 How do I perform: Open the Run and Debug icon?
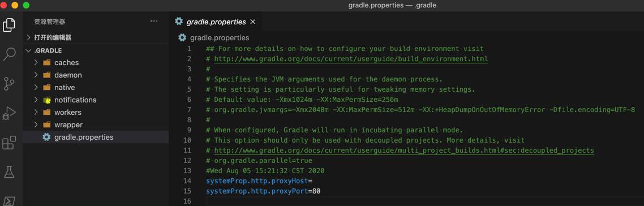pos(9,113)
